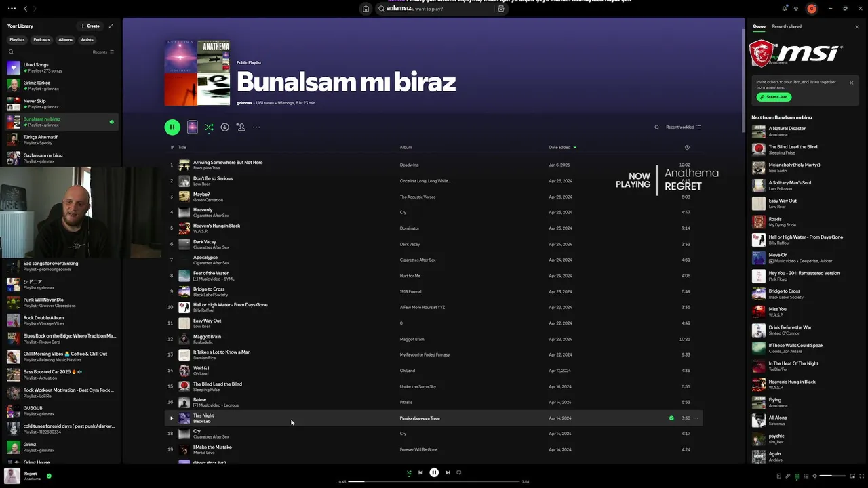Open Friend Activity icon in top bar
Viewport: 868px width, 488px height.
(797, 9)
